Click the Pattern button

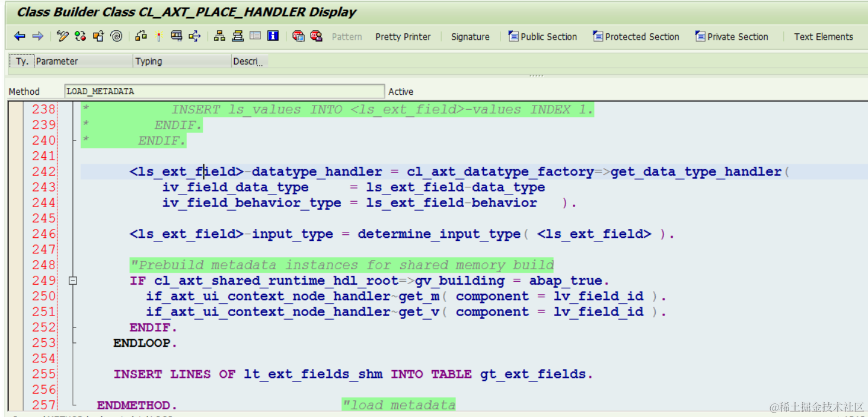347,37
